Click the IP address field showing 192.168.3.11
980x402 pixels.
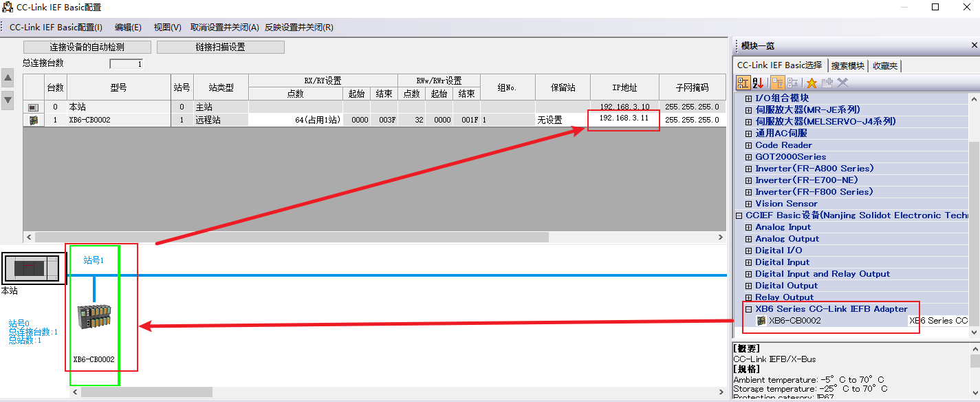pyautogui.click(x=623, y=119)
